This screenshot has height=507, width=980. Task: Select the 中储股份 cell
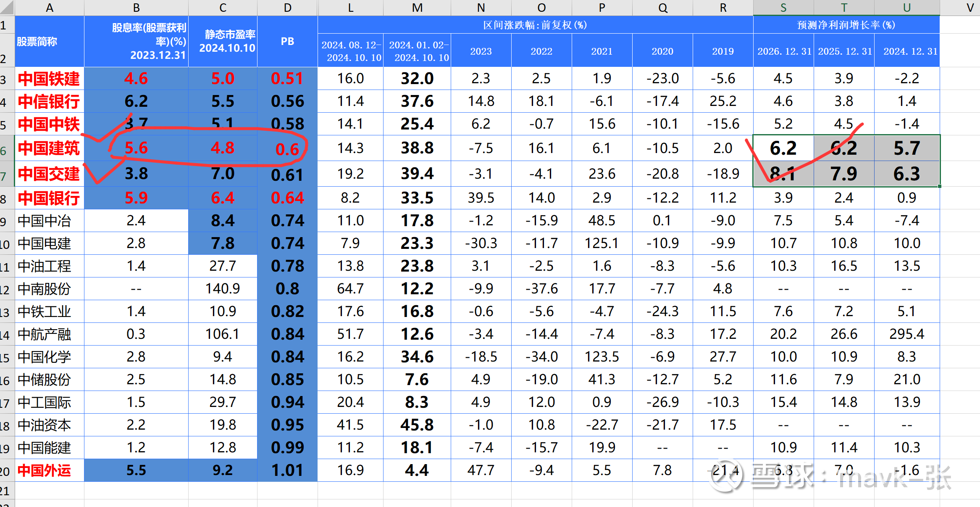coord(50,380)
